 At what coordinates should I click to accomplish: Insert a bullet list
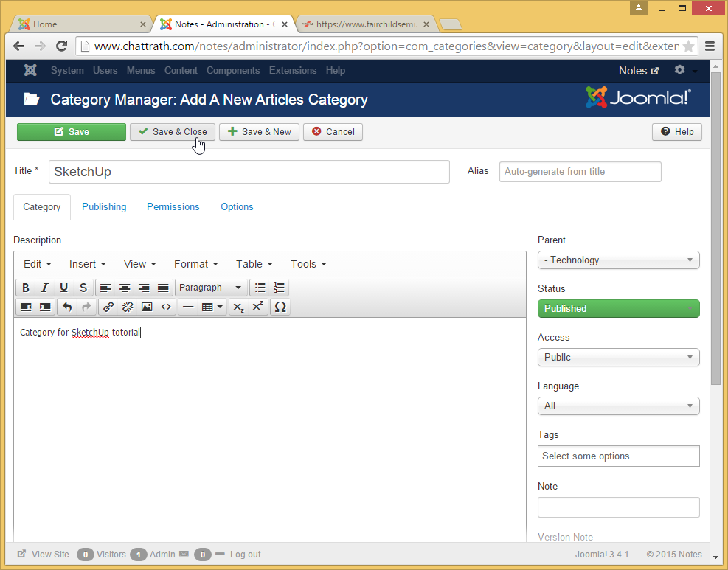pos(260,288)
